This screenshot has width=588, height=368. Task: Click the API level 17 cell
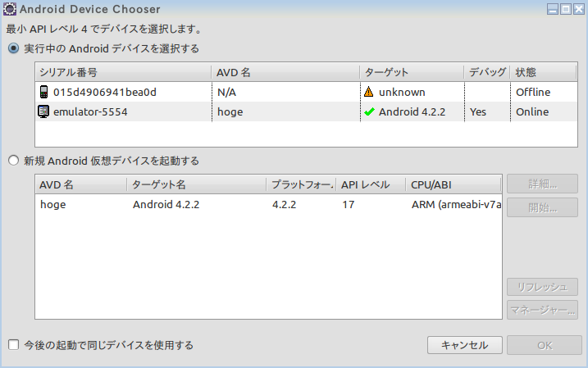click(x=348, y=204)
